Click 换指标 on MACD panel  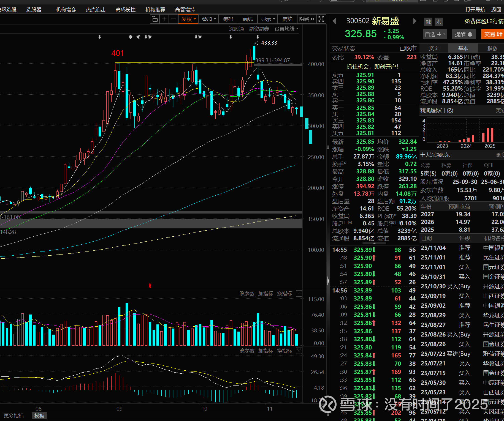click(x=284, y=351)
